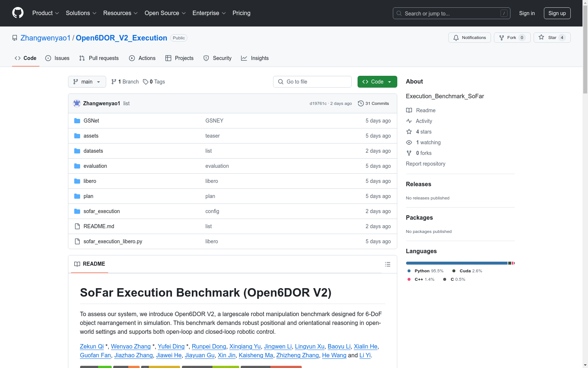Image resolution: width=588 pixels, height=368 pixels.
Task: Open the Zhangwenyao1 owner link in breadcrumb
Action: point(46,38)
